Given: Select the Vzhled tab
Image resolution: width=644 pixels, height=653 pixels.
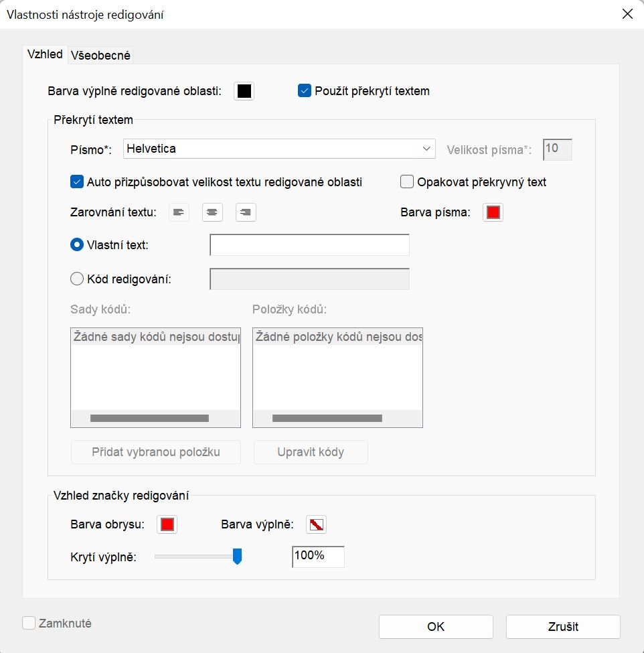Looking at the screenshot, I should click(x=45, y=55).
